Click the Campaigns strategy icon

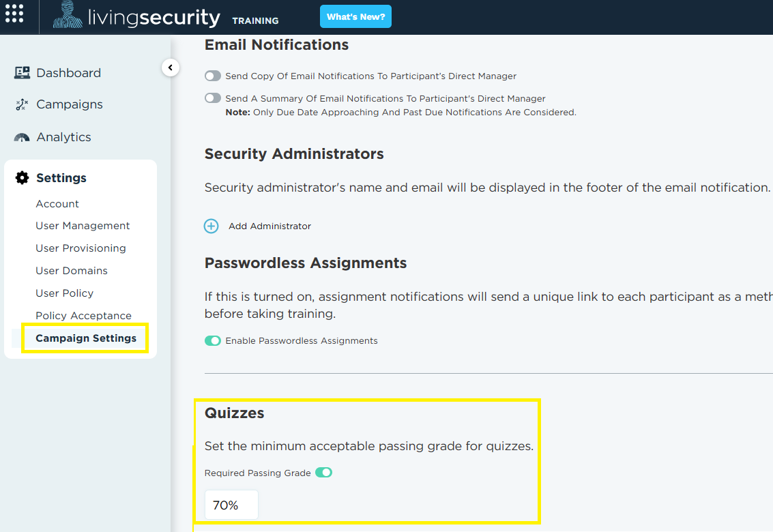pyautogui.click(x=22, y=104)
